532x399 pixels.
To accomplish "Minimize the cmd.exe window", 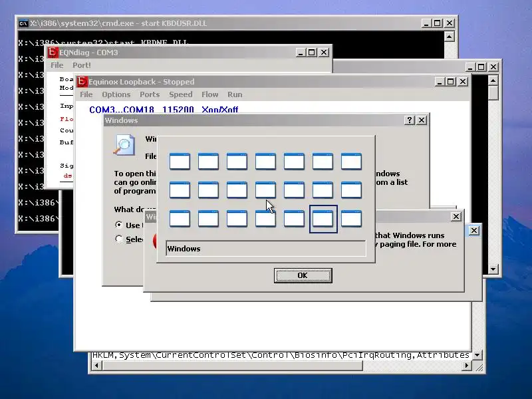I will coord(426,23).
